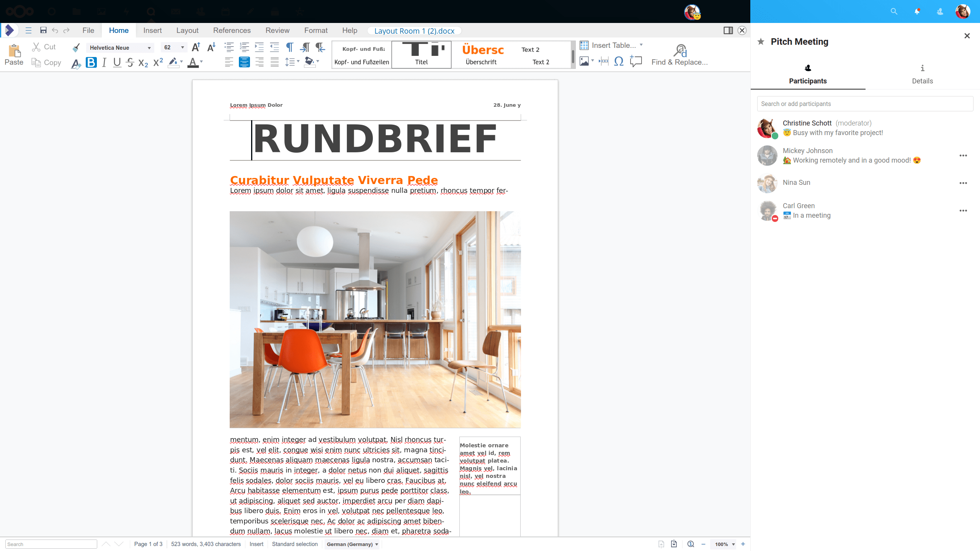Viewport: 980px width, 551px height.
Task: Click the Text Highlight Color icon
Action: click(174, 62)
